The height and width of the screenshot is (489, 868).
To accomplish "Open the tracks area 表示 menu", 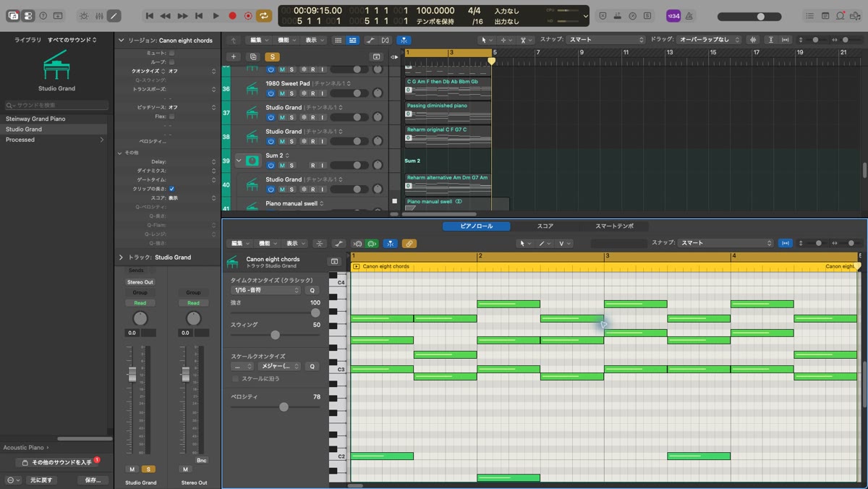I will click(313, 40).
